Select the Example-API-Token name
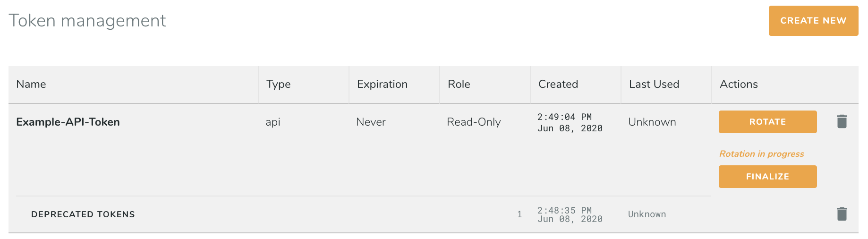Viewport: 868px width, 239px height. [68, 122]
